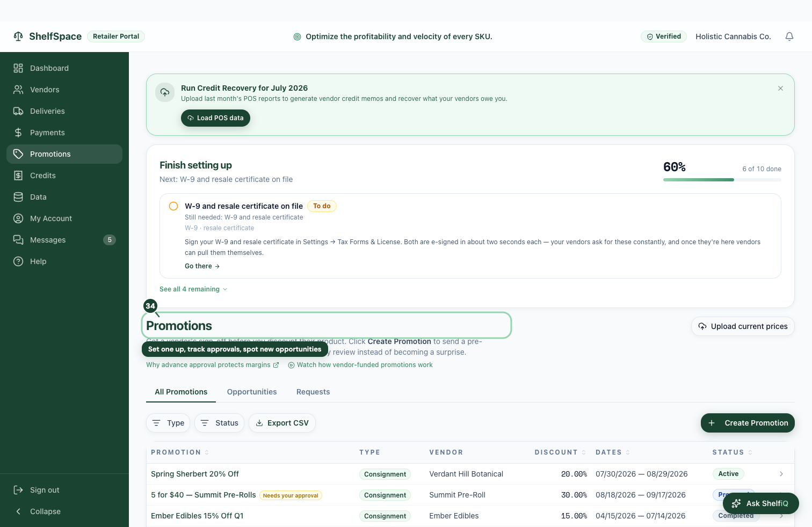812x527 pixels.
Task: Click the Sign out door icon
Action: coord(18,490)
